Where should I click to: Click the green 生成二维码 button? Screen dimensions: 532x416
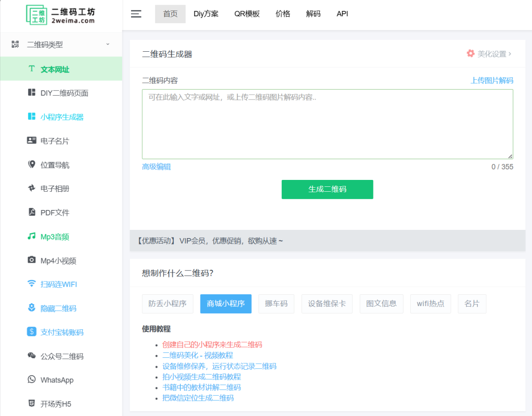click(327, 189)
